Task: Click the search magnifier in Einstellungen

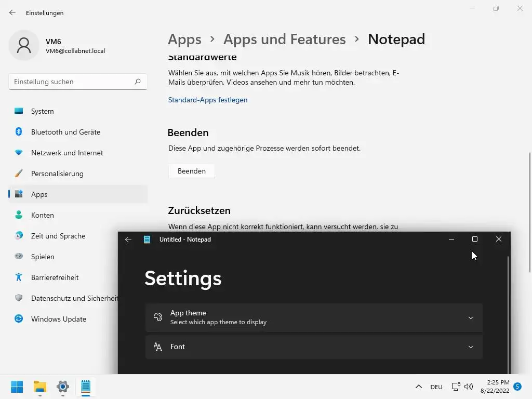Action: coord(137,82)
